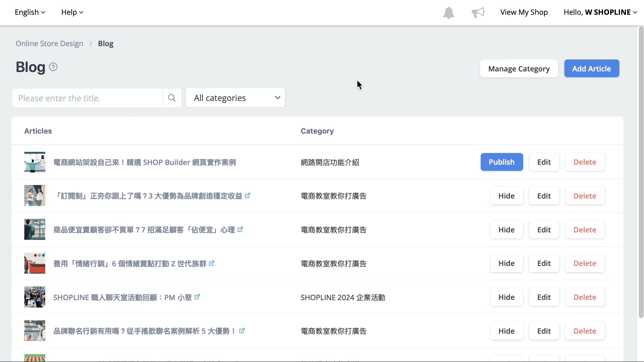Click category text SHOPLINE 2024 企業活動
Image resolution: width=644 pixels, height=362 pixels.
tap(343, 298)
